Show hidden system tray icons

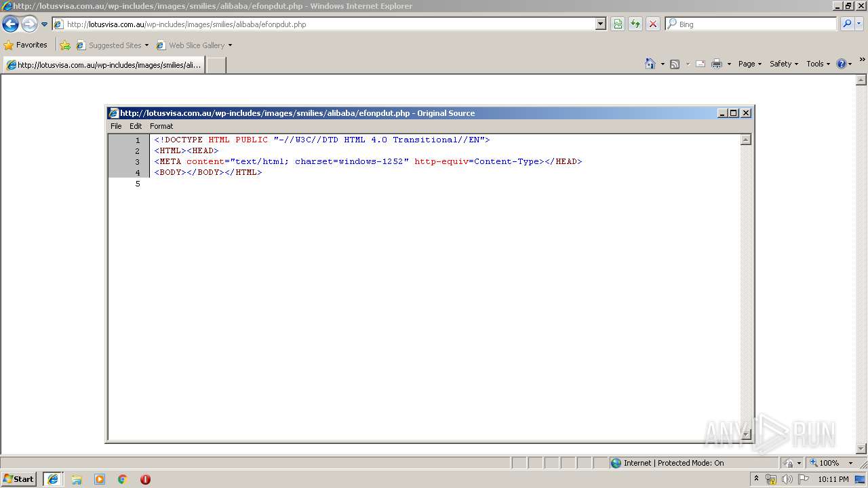coord(757,479)
